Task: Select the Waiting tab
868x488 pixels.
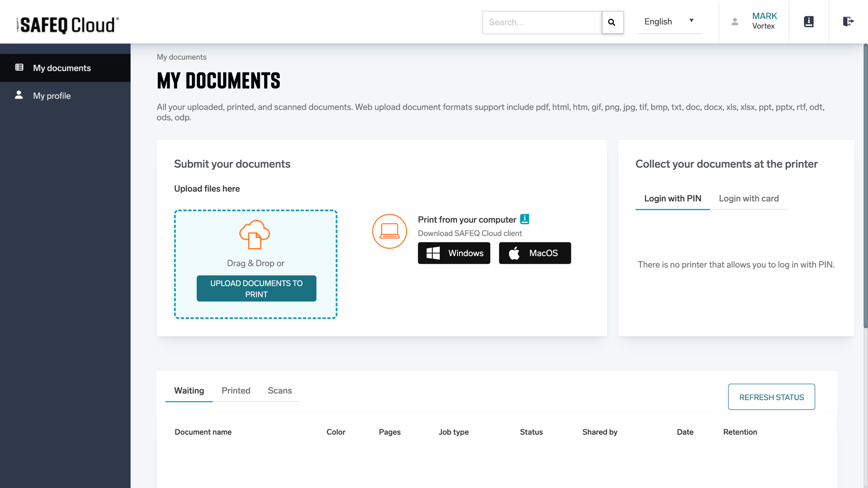Action: click(189, 391)
